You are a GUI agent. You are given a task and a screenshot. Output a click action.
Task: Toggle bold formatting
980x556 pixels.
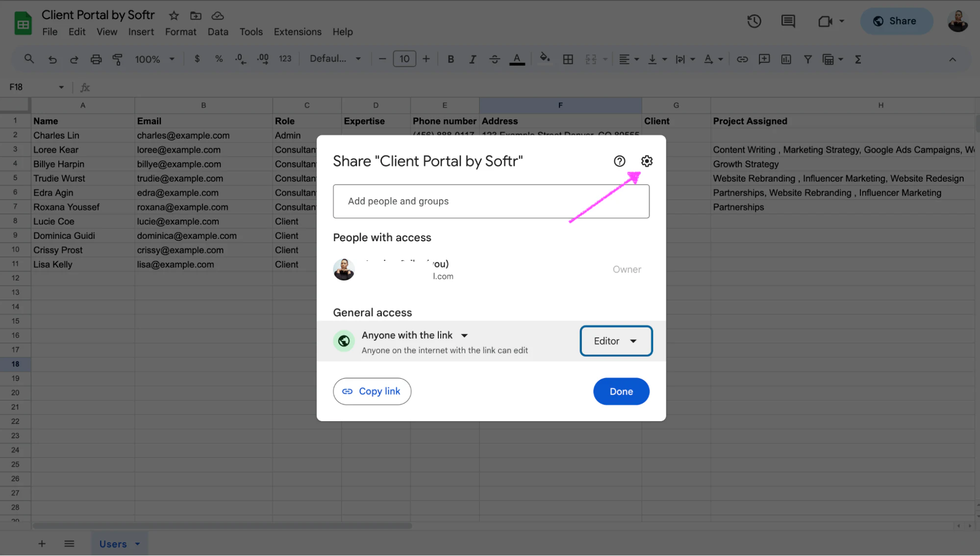point(451,59)
